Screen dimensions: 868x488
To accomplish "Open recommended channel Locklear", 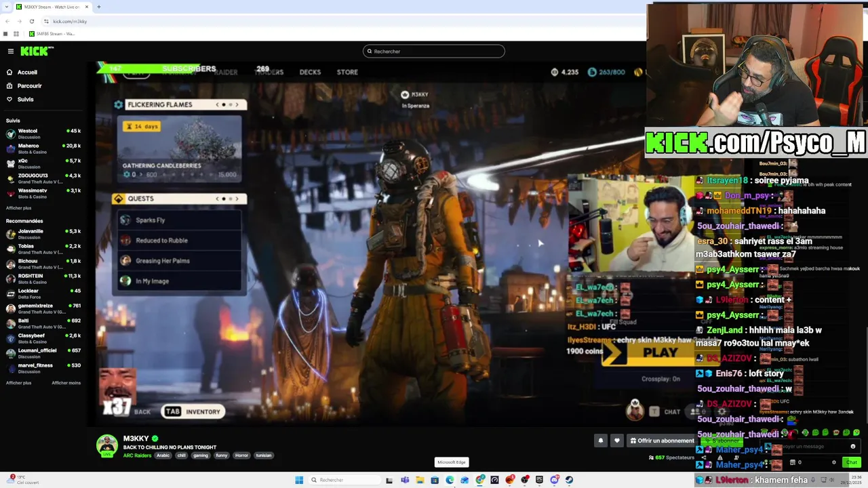I will coord(43,293).
